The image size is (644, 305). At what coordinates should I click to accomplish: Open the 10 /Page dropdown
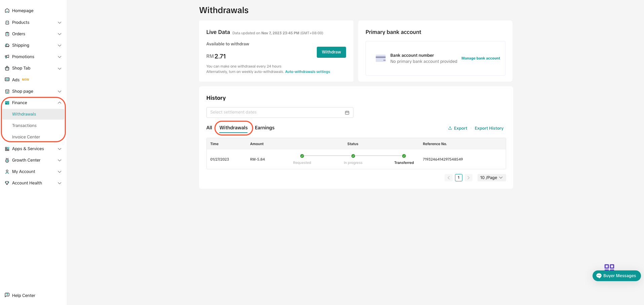(491, 177)
